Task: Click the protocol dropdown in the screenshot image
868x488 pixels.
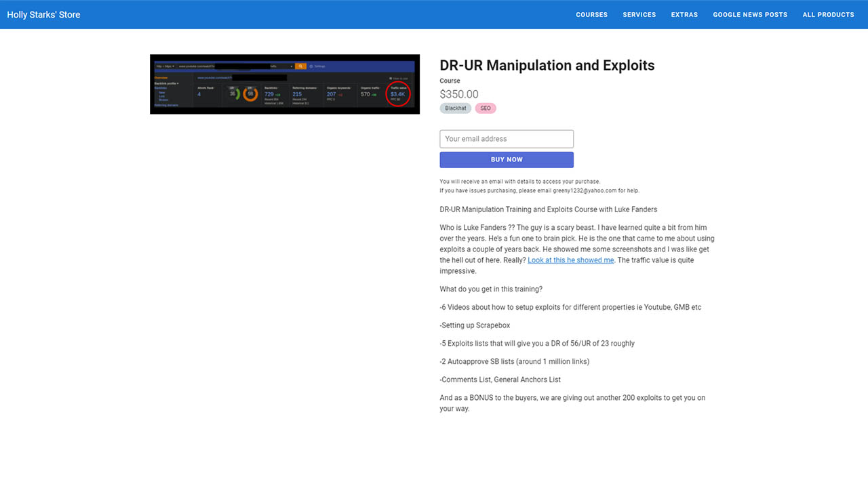Action: point(165,66)
